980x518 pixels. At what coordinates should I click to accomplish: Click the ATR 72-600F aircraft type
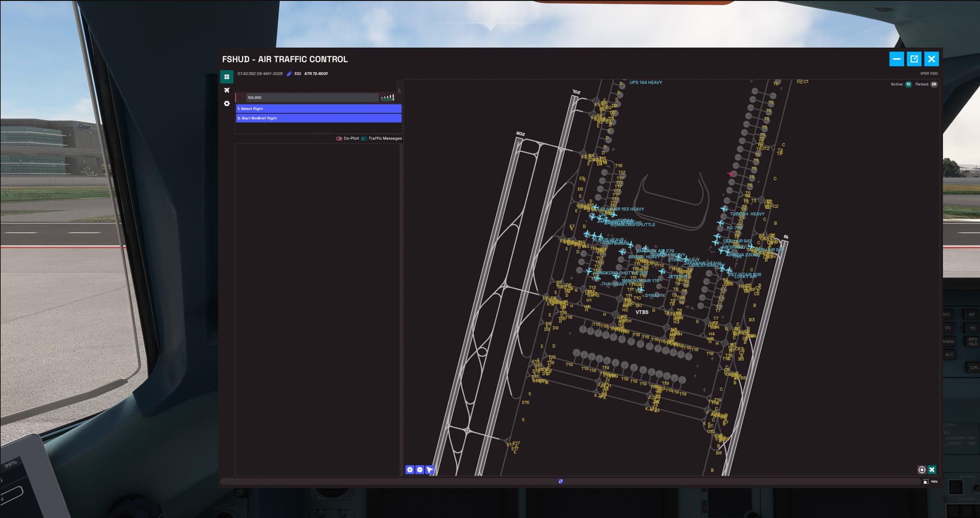316,74
